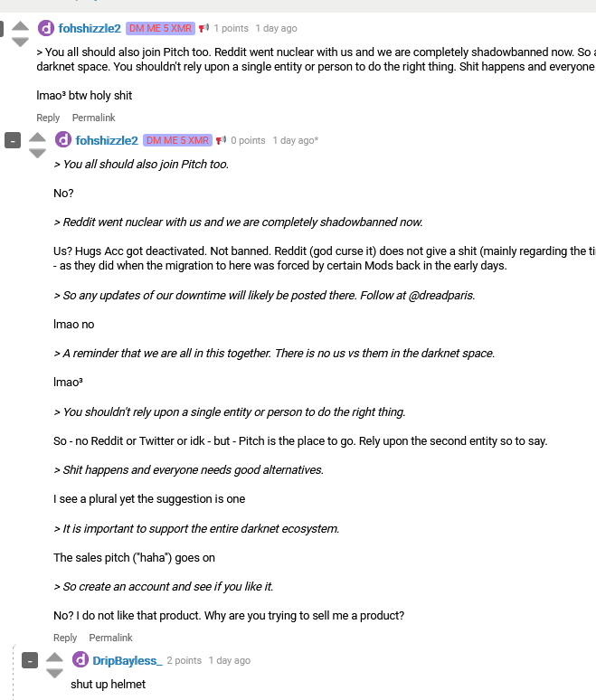Viewport: 596px width, 700px height.
Task: Click the DM ME 5 XMR flair on second comment
Action: coord(177,140)
